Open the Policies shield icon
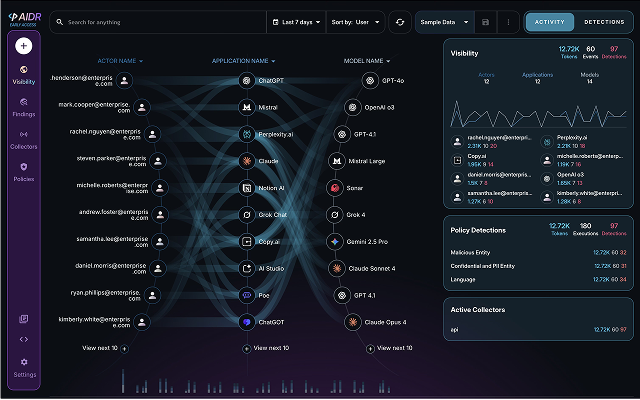This screenshot has height=400, width=640. pyautogui.click(x=24, y=167)
